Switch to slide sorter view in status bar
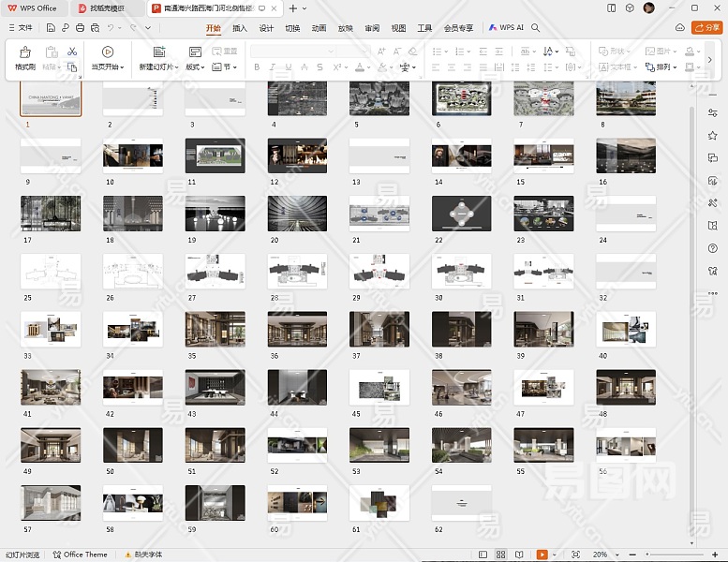 click(501, 555)
